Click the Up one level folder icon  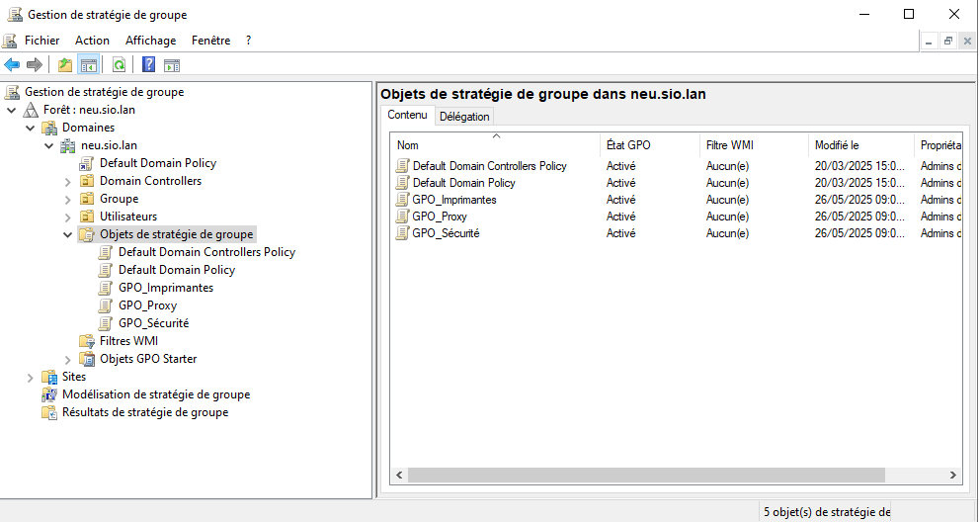65,65
